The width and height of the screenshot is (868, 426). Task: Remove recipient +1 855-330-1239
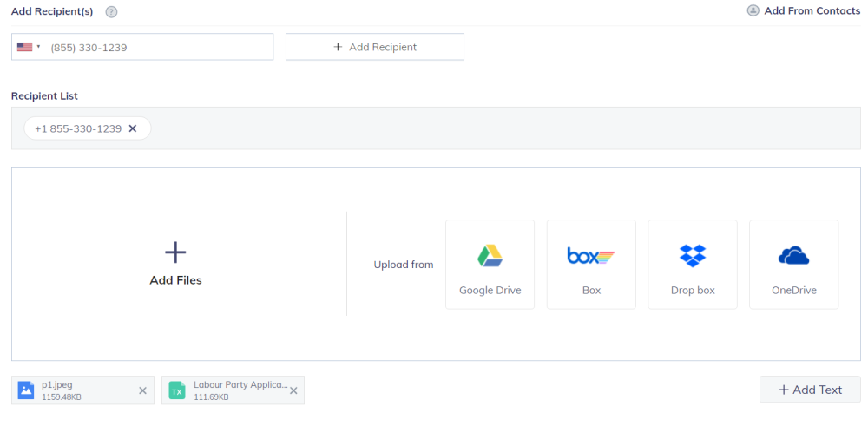tap(133, 128)
